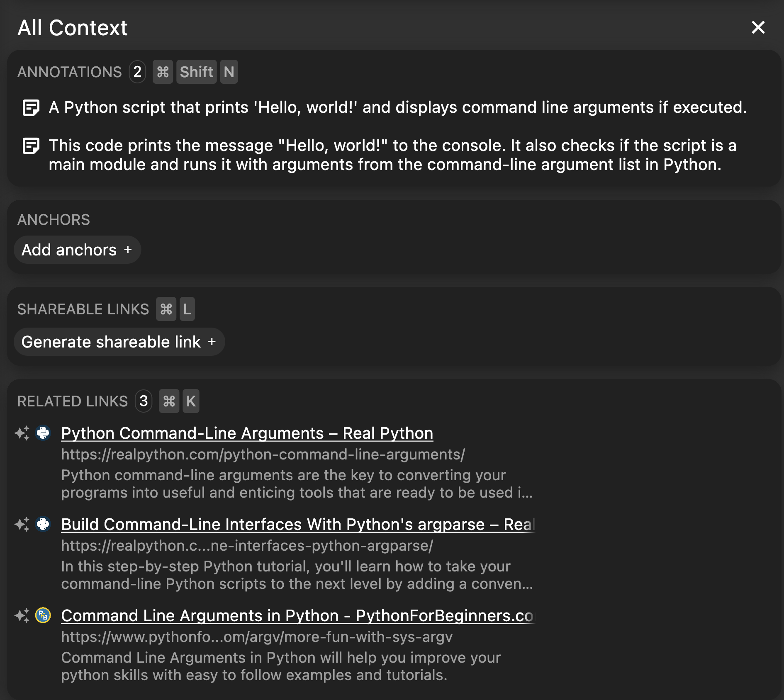This screenshot has height=700, width=784.
Task: Click the N key hint in Annotations
Action: tap(229, 72)
